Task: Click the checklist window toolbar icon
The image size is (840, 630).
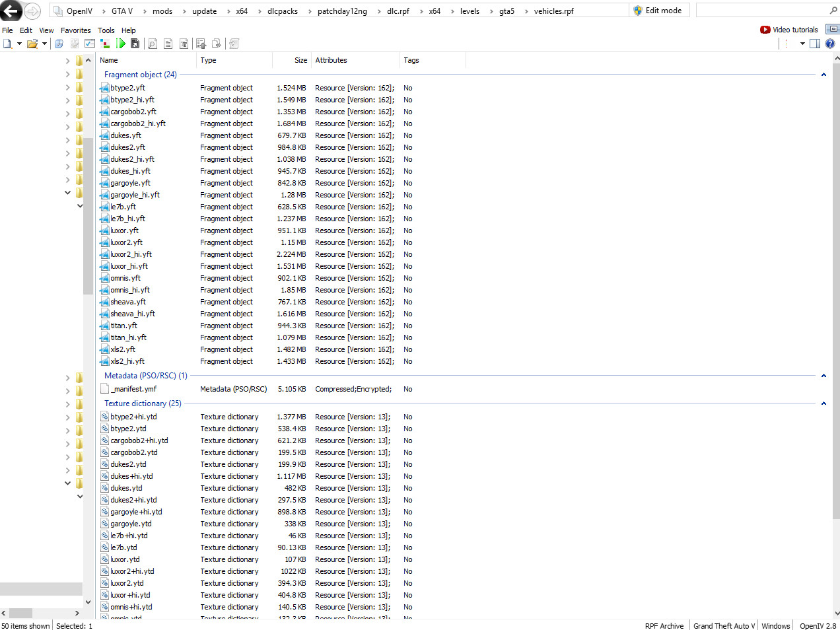Action: pos(90,44)
